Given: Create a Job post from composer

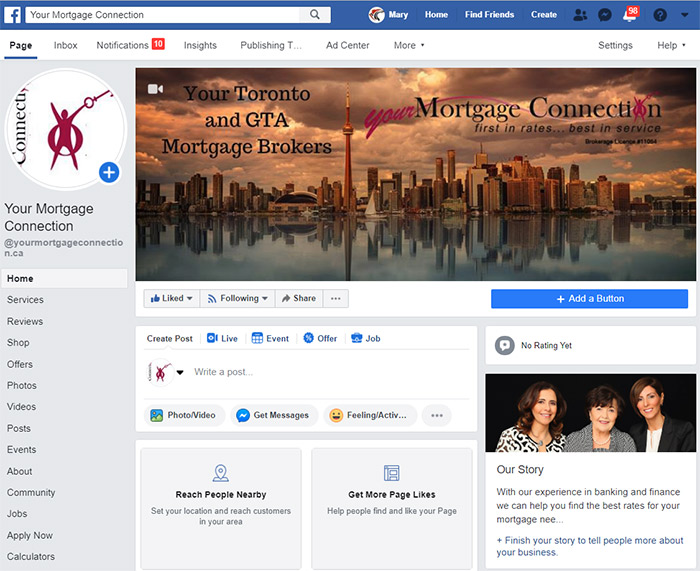Looking at the screenshot, I should [366, 338].
